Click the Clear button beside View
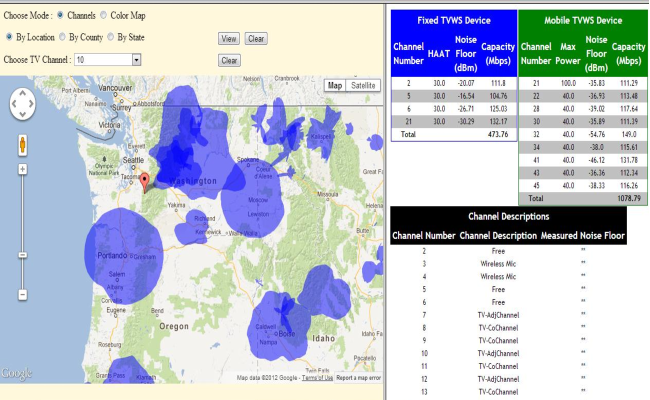Viewport: 650px width, 400px height. (255, 38)
